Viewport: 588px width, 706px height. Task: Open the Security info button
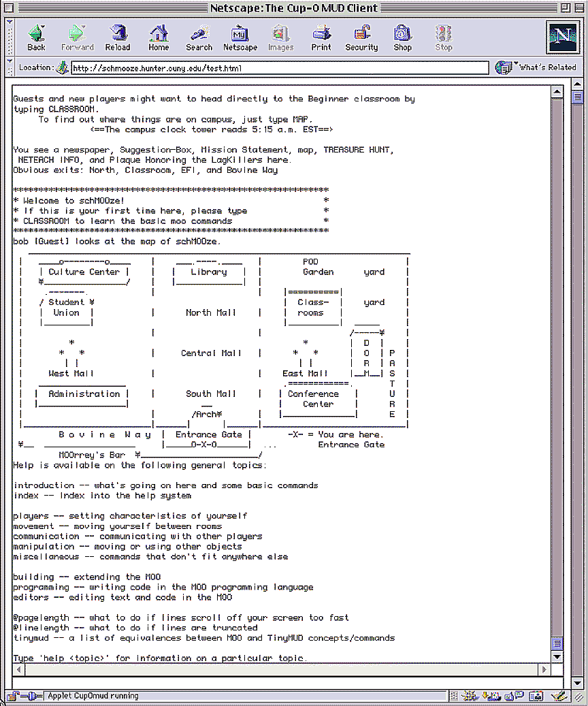point(361,38)
